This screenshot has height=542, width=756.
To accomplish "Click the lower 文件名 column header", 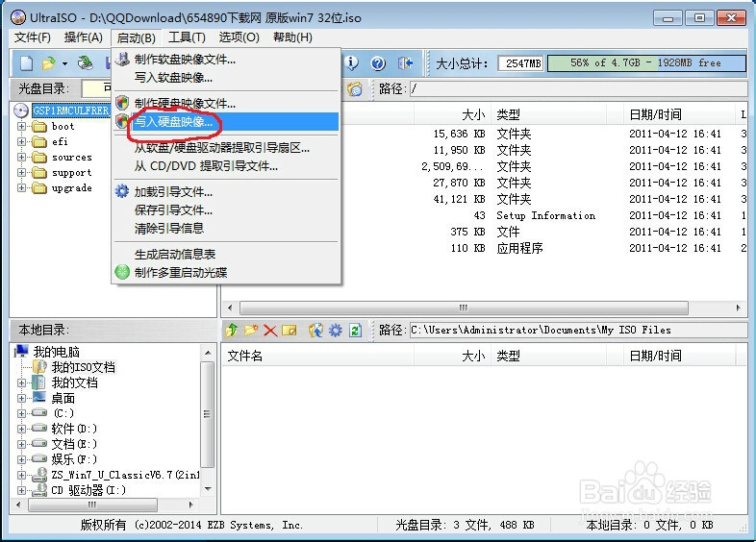I will (x=317, y=356).
